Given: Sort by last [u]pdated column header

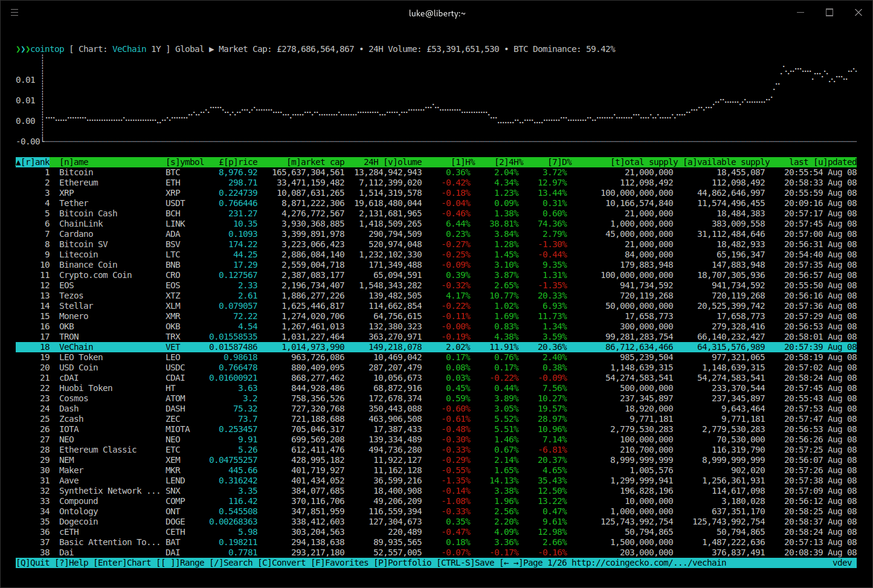Looking at the screenshot, I should pyautogui.click(x=823, y=162).
